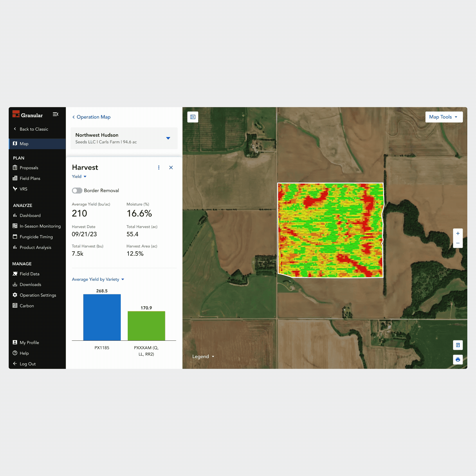Image resolution: width=476 pixels, height=476 pixels.
Task: Open Average Yield by Variety dropdown
Action: click(x=98, y=279)
